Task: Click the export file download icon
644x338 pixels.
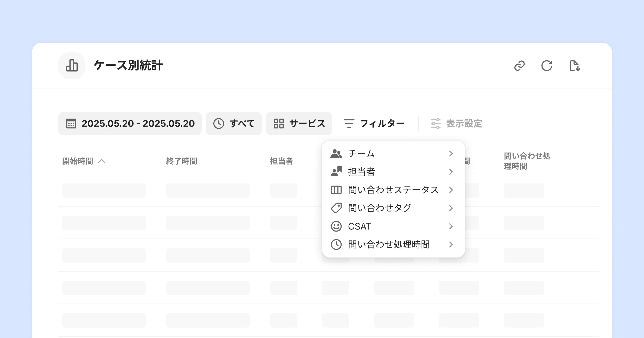Action: coord(575,66)
